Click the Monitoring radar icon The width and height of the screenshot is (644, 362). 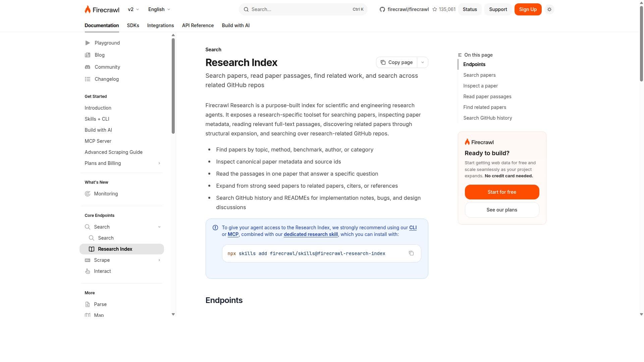pyautogui.click(x=88, y=194)
